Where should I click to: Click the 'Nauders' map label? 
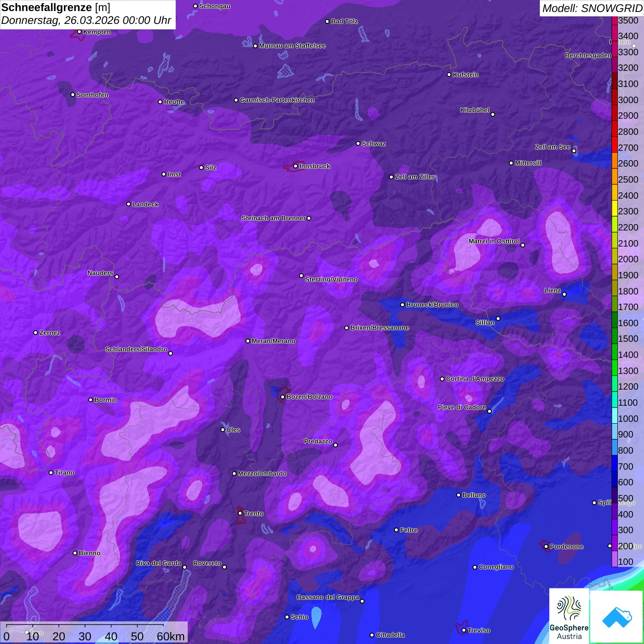(x=100, y=273)
